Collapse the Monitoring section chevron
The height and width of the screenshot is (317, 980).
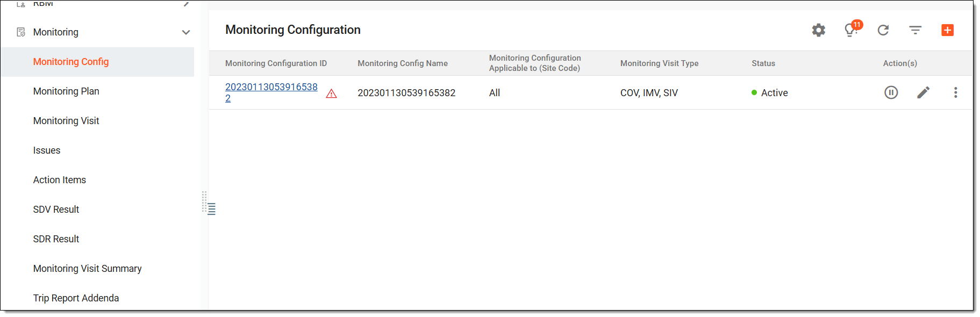coord(186,32)
